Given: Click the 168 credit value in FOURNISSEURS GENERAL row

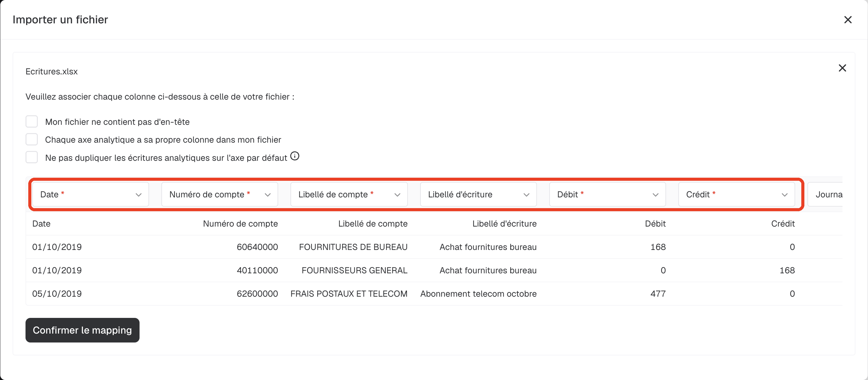Looking at the screenshot, I should click(787, 270).
